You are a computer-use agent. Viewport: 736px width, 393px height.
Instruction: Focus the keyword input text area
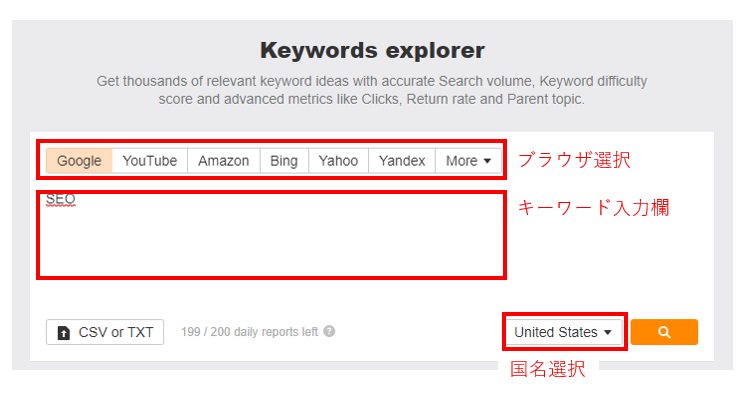(271, 234)
